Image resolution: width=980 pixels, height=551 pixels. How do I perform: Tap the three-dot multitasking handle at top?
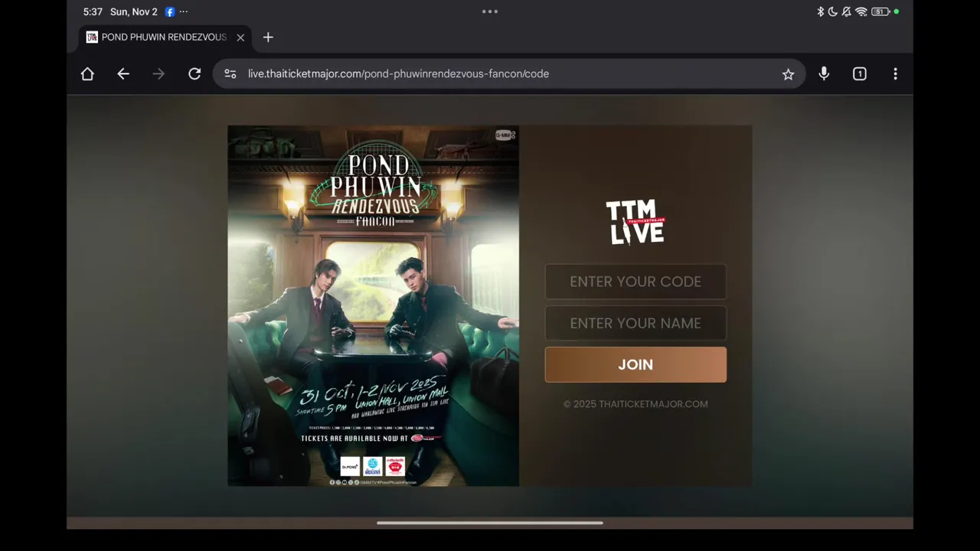[x=490, y=11]
